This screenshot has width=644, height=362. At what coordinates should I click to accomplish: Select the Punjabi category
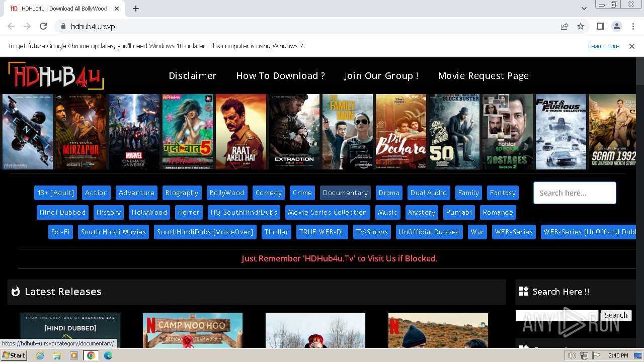[x=459, y=213]
